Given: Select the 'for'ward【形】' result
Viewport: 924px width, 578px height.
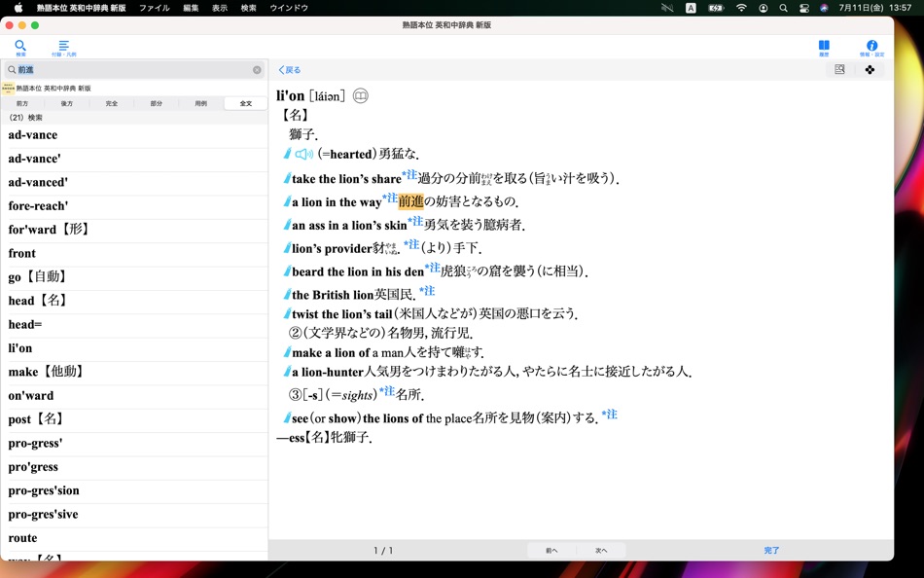Looking at the screenshot, I should (x=134, y=230).
